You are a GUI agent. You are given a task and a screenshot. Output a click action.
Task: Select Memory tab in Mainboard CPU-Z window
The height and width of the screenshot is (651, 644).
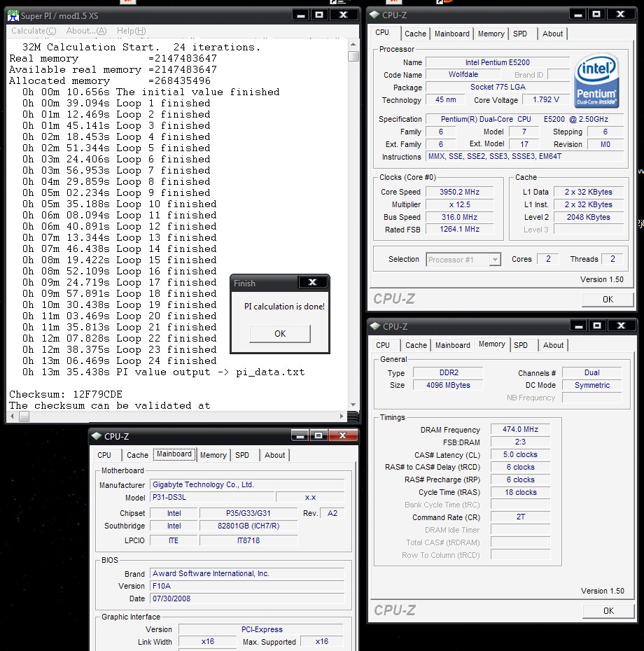(213, 455)
